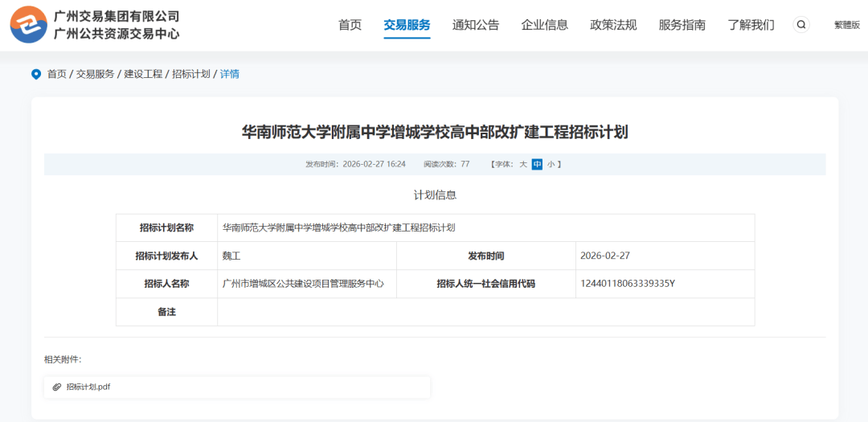Select the 中 medium font size

pyautogui.click(x=537, y=164)
